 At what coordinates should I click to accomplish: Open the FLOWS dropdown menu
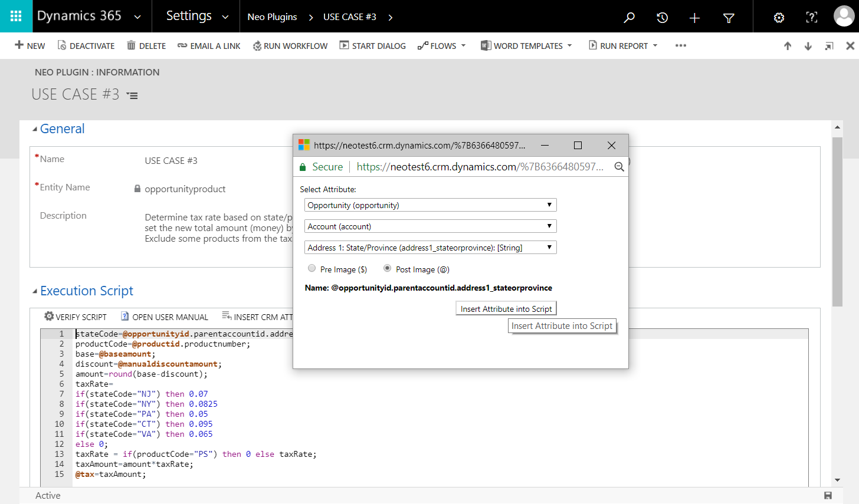442,46
